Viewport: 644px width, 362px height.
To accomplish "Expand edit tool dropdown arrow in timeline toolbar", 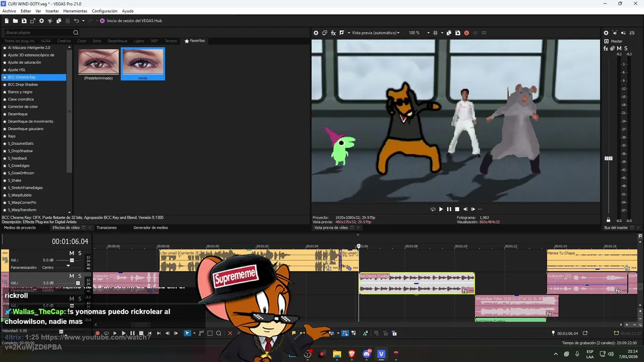I will tap(194, 333).
